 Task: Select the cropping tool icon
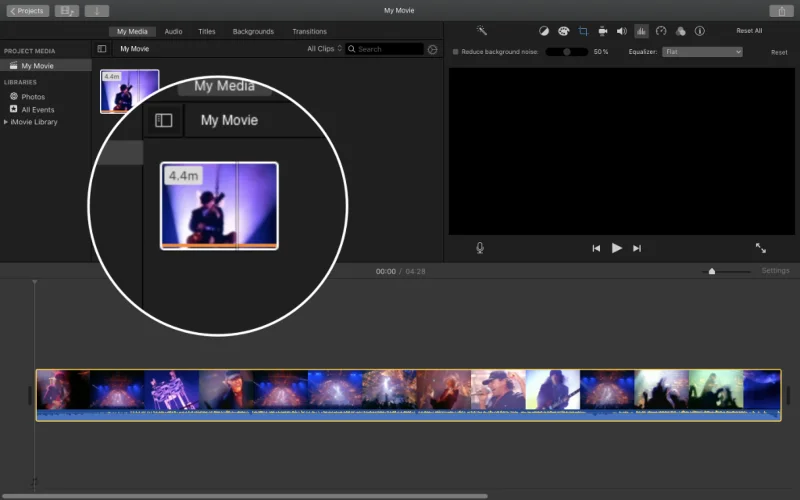point(583,31)
